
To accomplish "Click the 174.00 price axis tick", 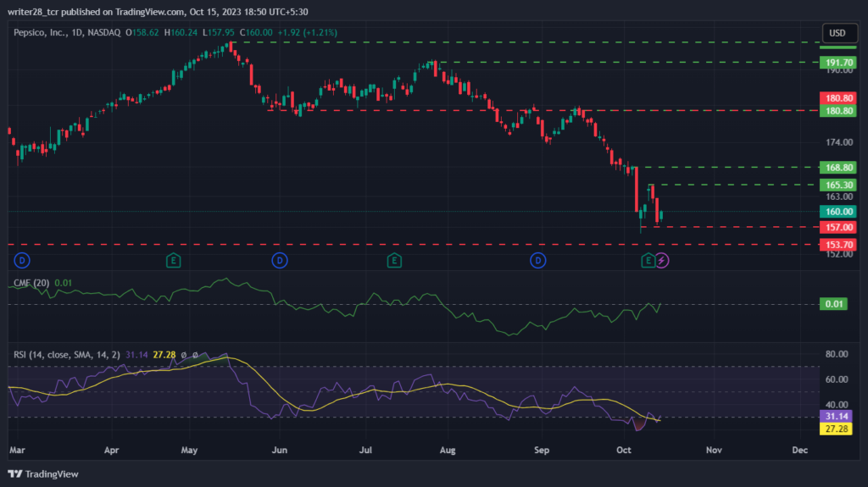I will (x=839, y=142).
